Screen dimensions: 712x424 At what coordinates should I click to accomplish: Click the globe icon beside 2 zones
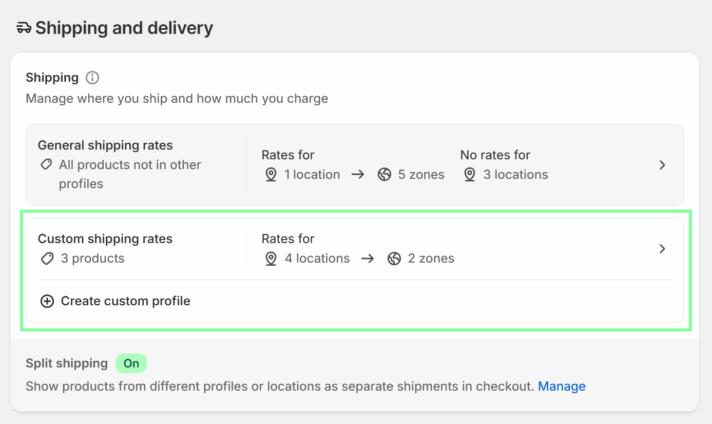(x=394, y=258)
